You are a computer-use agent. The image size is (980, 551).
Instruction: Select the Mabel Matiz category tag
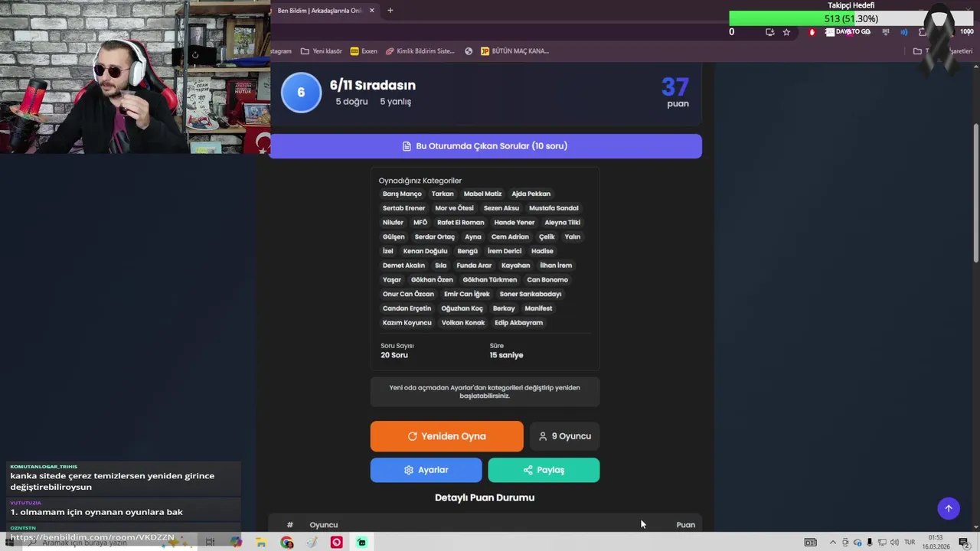482,194
